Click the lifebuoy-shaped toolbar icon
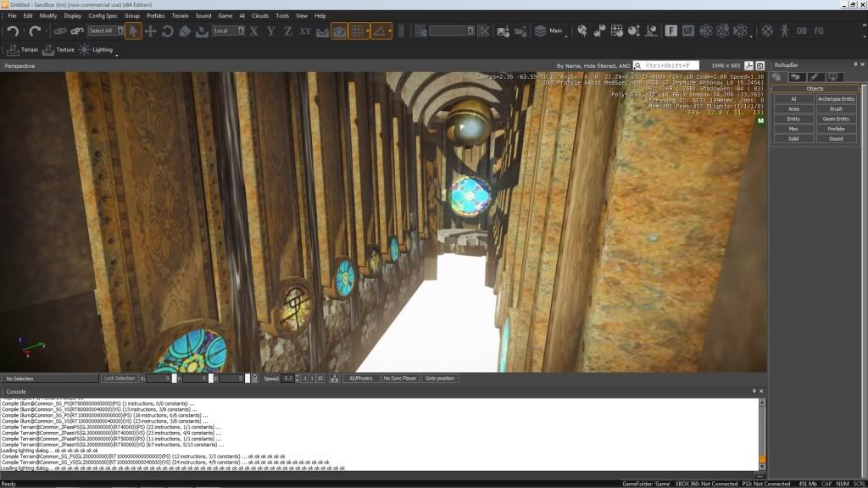 (x=767, y=31)
